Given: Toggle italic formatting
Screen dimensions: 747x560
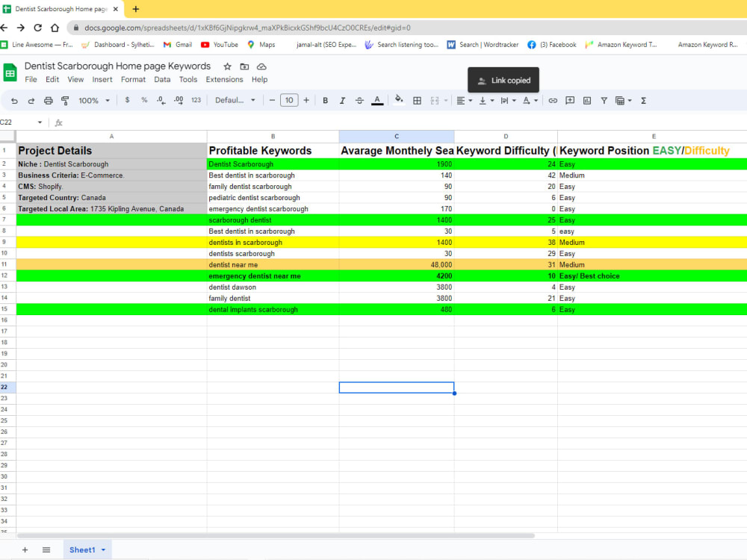Looking at the screenshot, I should pyautogui.click(x=342, y=101).
